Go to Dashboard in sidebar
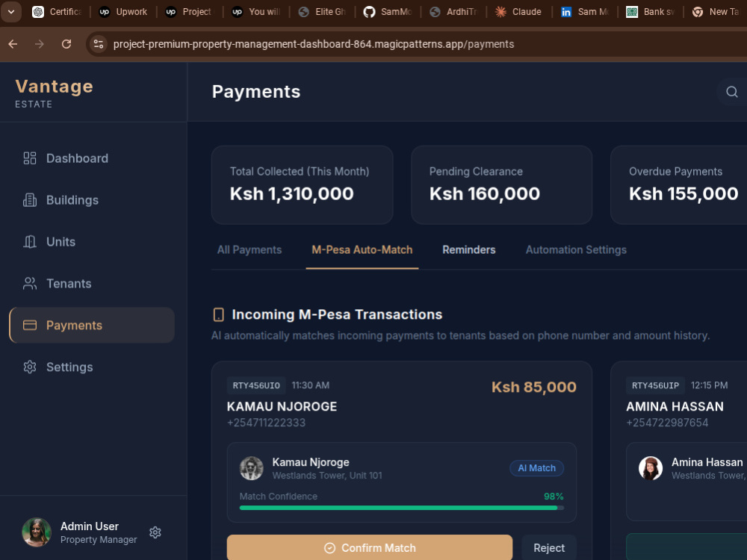The height and width of the screenshot is (560, 747). coord(77,158)
